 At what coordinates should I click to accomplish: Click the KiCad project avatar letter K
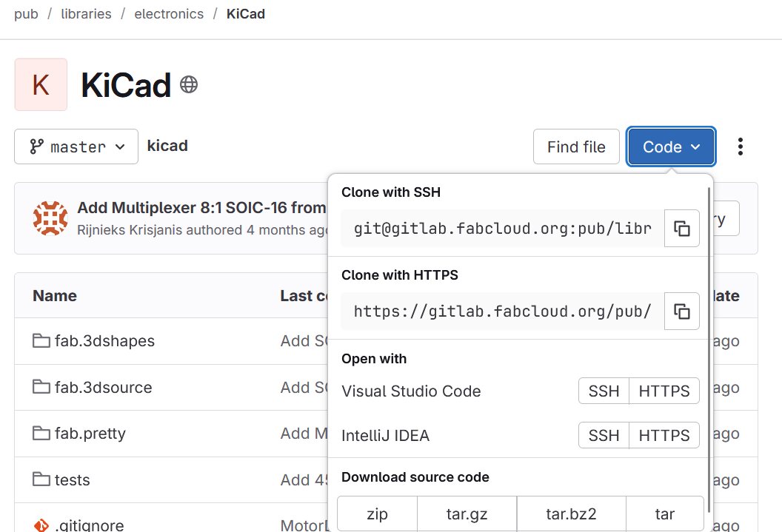click(x=41, y=84)
